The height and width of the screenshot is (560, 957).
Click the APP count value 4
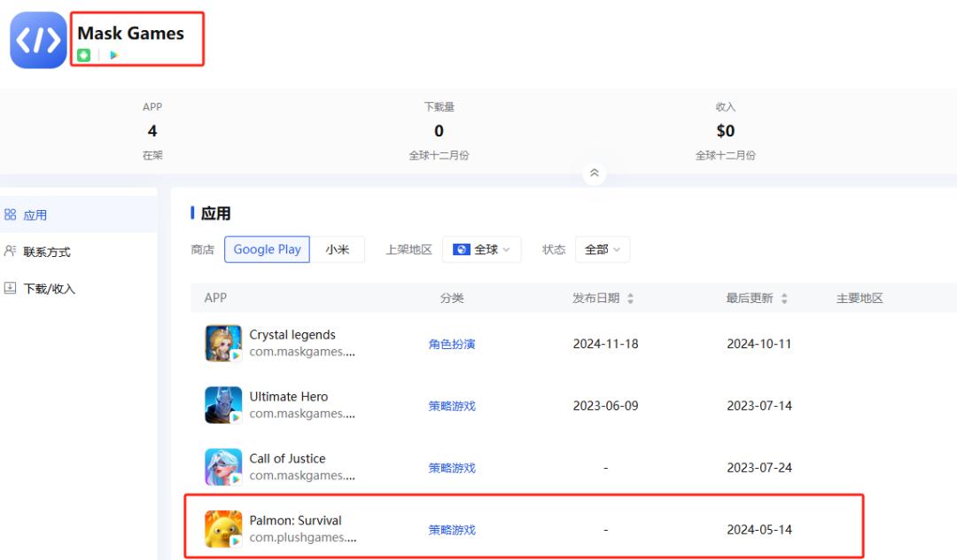[152, 130]
